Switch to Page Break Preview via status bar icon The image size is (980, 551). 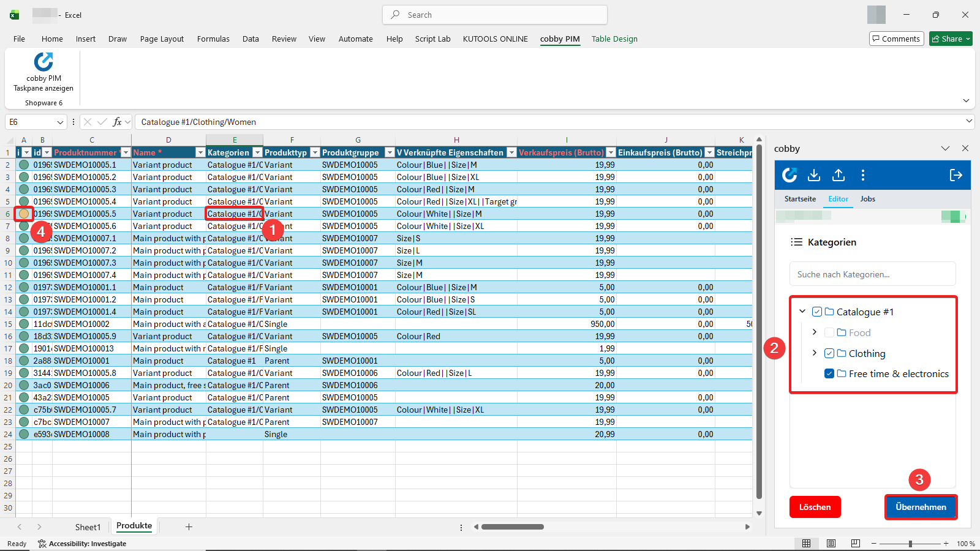click(854, 543)
